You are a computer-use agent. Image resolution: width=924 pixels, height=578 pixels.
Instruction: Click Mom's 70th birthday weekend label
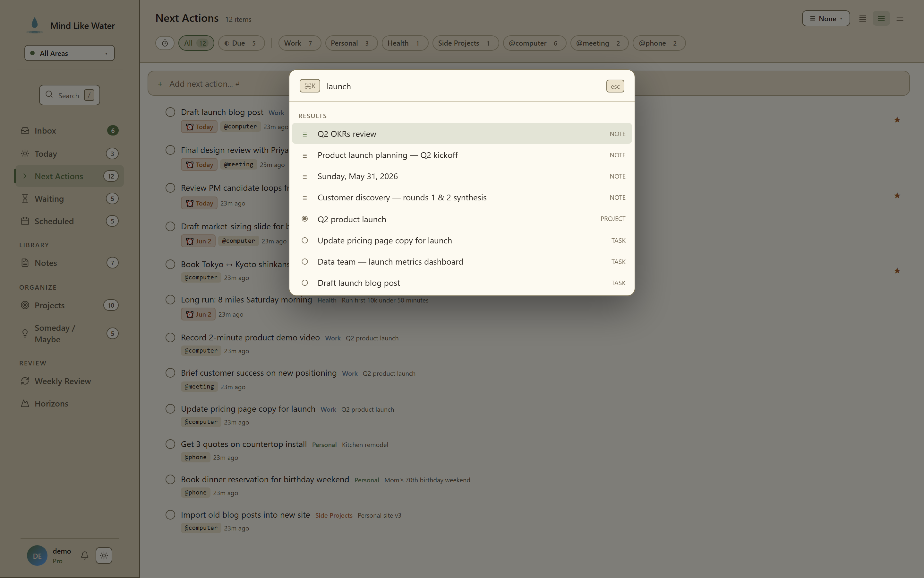tap(427, 480)
